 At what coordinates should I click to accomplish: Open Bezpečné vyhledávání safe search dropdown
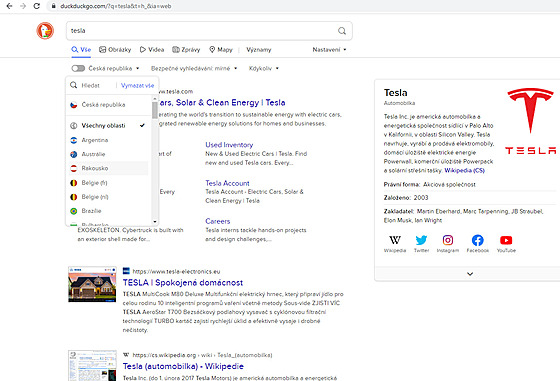[x=194, y=68]
